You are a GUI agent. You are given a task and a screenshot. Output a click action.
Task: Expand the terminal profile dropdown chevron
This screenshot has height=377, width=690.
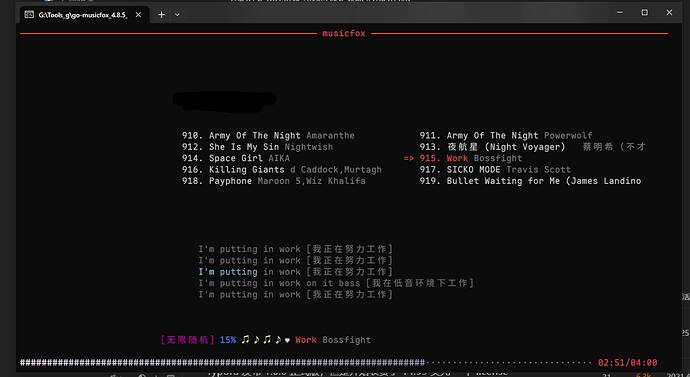[x=177, y=15]
